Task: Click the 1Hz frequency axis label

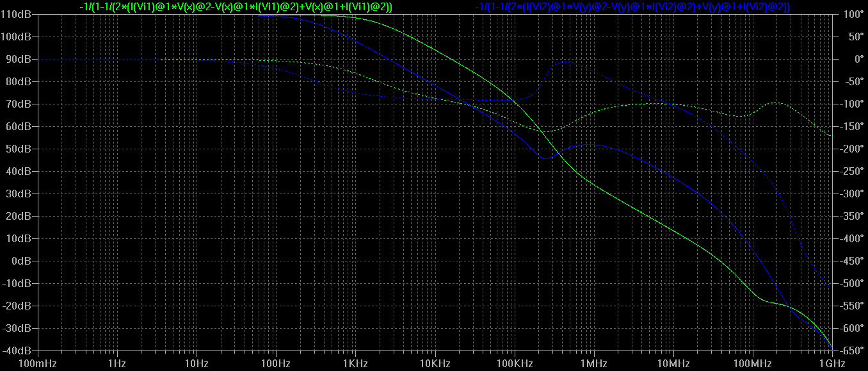Action: coord(117,364)
